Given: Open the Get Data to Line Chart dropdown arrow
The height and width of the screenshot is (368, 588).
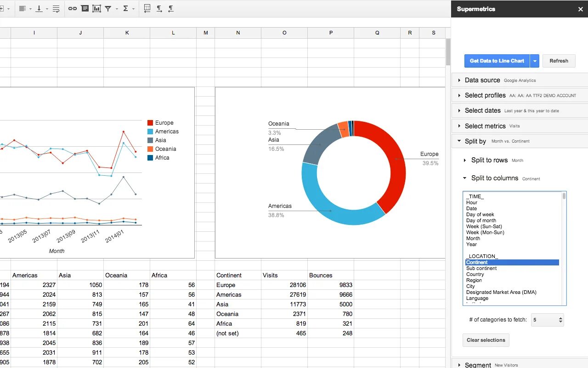Looking at the screenshot, I should 534,61.
